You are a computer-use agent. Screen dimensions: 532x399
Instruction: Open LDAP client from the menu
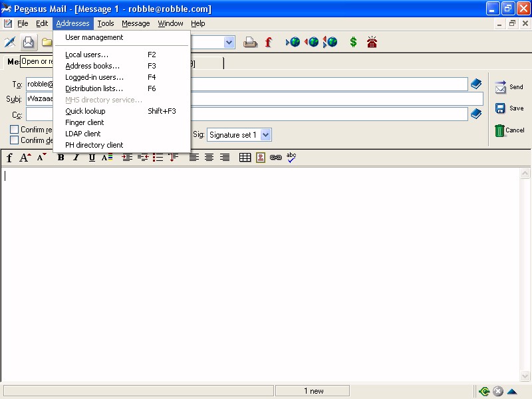coord(122,134)
